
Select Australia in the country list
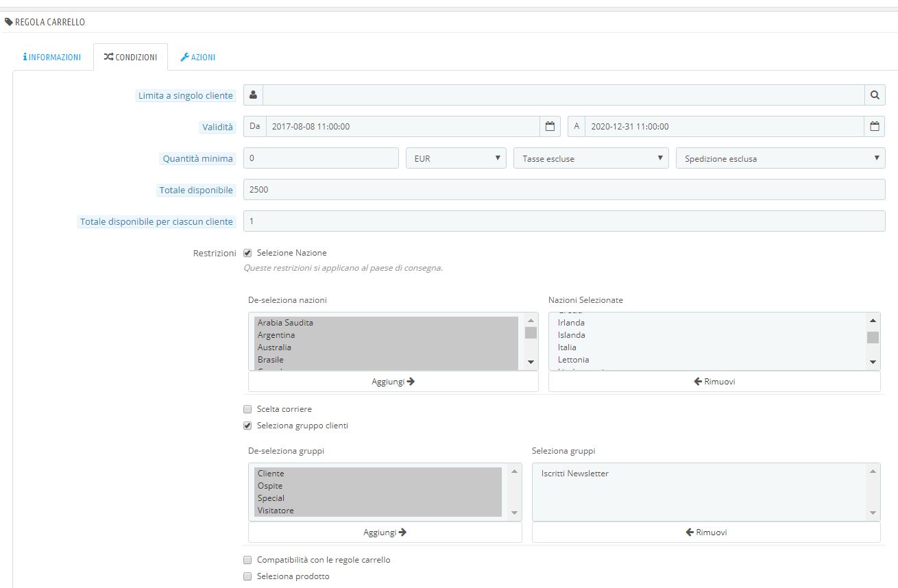[386, 347]
